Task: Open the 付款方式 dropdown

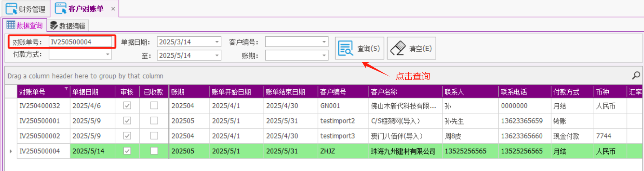Action: [x=107, y=54]
